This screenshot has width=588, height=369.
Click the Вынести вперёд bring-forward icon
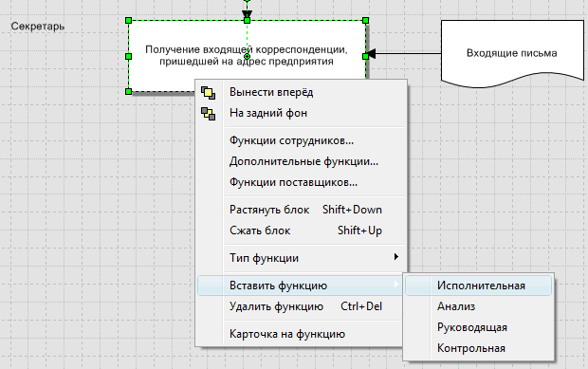208,93
